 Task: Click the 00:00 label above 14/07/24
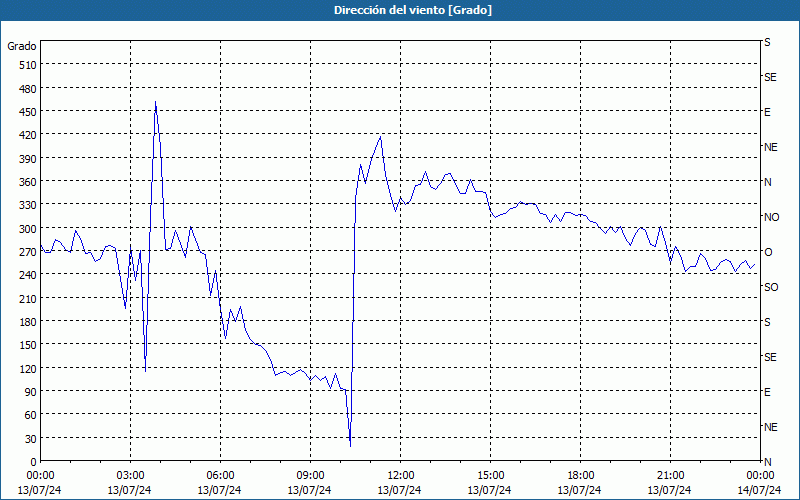(760, 476)
